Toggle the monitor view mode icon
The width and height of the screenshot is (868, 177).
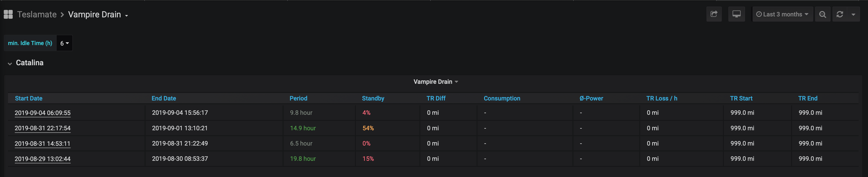tap(736, 14)
